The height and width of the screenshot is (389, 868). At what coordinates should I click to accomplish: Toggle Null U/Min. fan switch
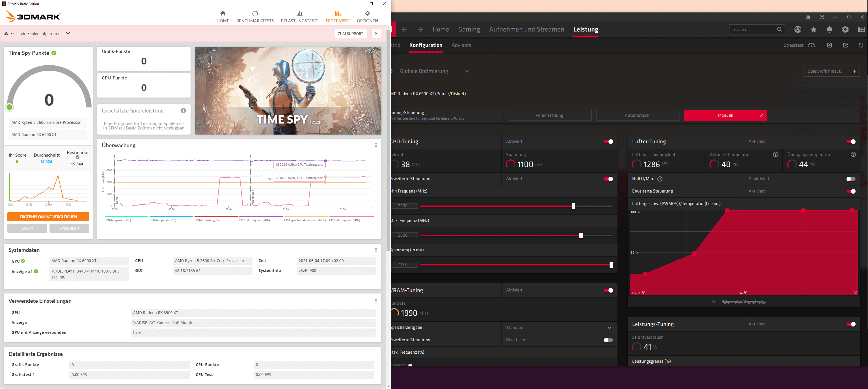point(850,179)
